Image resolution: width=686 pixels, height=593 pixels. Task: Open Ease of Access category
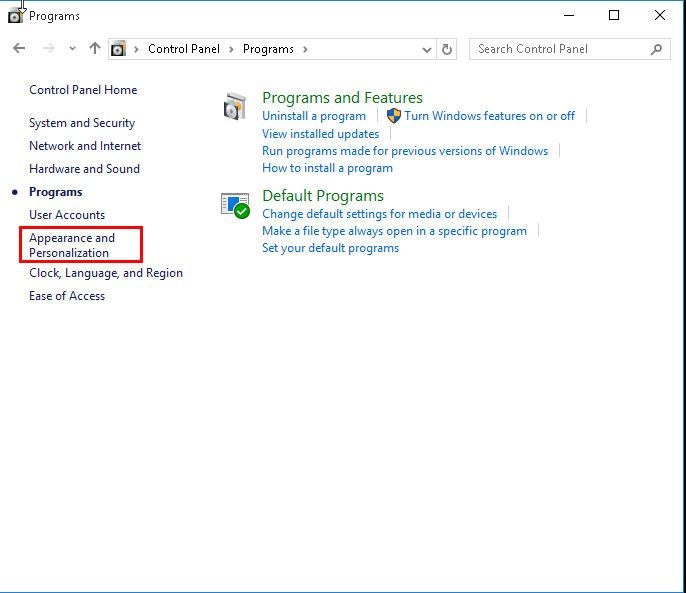[67, 296]
